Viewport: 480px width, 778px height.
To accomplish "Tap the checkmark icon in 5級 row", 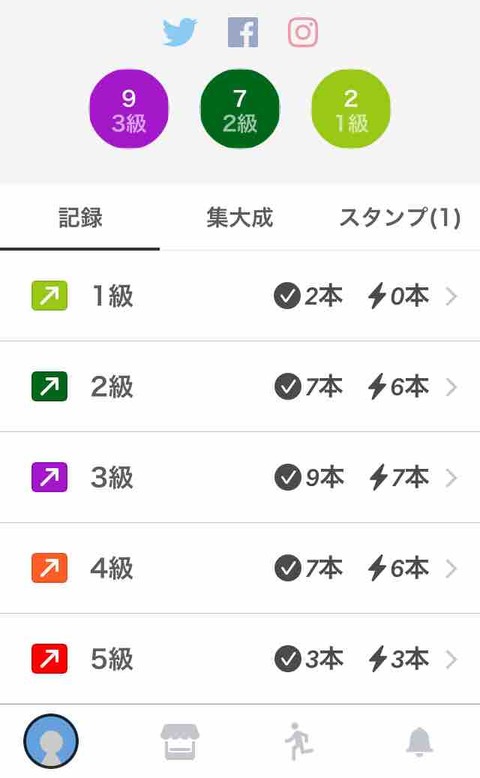I will click(x=287, y=659).
